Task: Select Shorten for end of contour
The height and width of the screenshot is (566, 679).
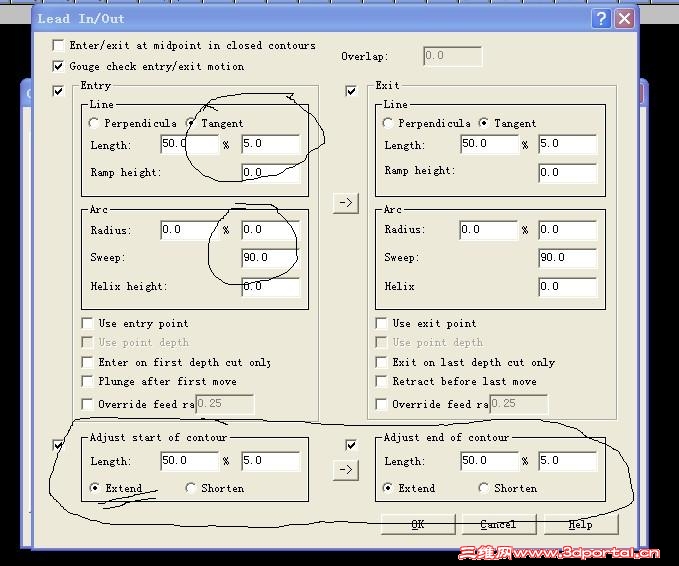Action: pyautogui.click(x=484, y=488)
